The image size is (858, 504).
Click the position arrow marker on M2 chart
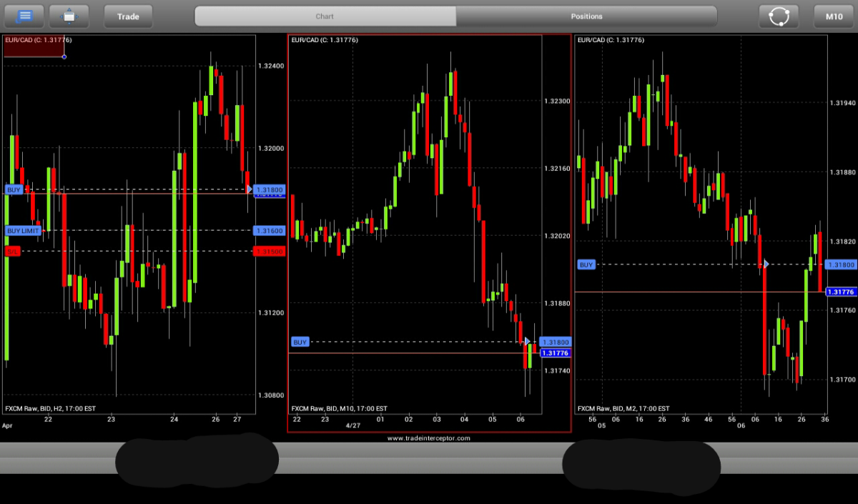(766, 265)
